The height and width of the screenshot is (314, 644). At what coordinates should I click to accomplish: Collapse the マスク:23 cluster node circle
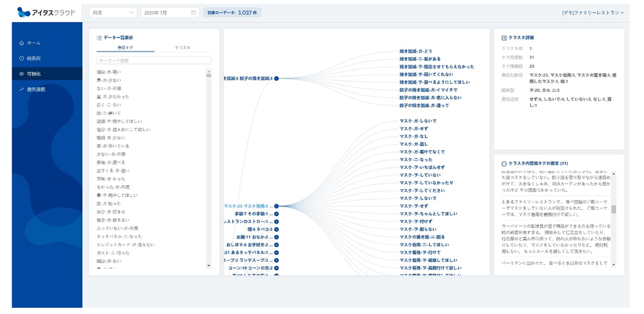tap(277, 206)
